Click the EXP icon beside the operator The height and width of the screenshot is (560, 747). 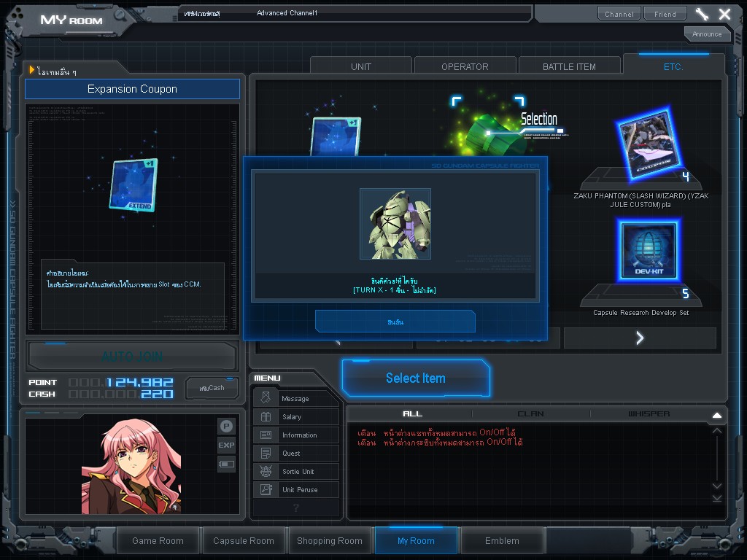226,446
